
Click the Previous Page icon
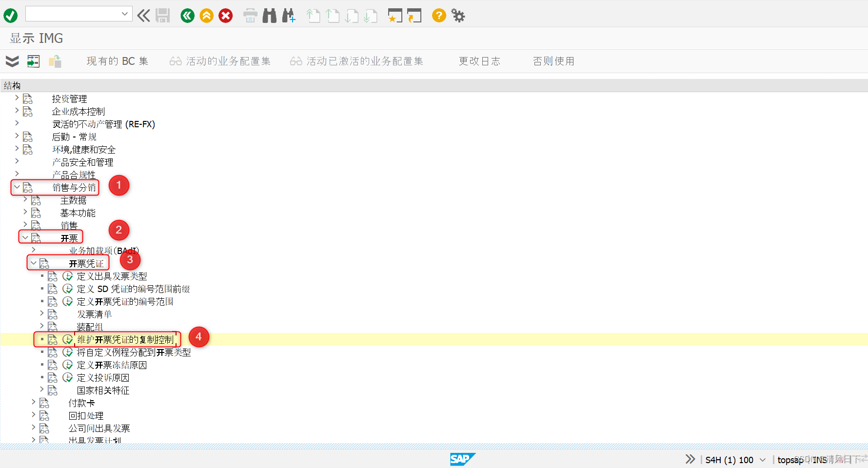(333, 16)
